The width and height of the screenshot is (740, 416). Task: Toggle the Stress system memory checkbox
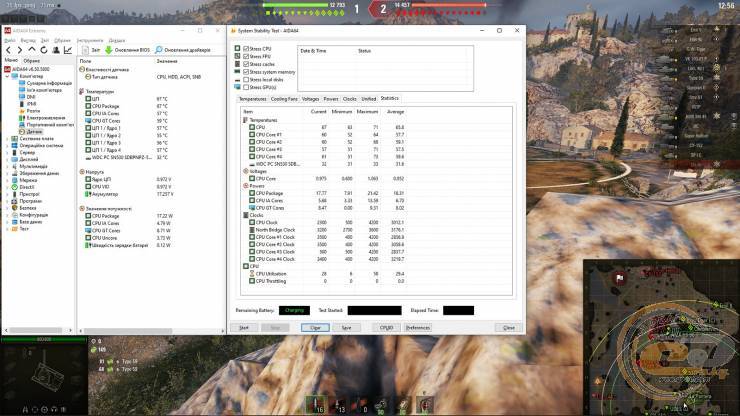(246, 72)
